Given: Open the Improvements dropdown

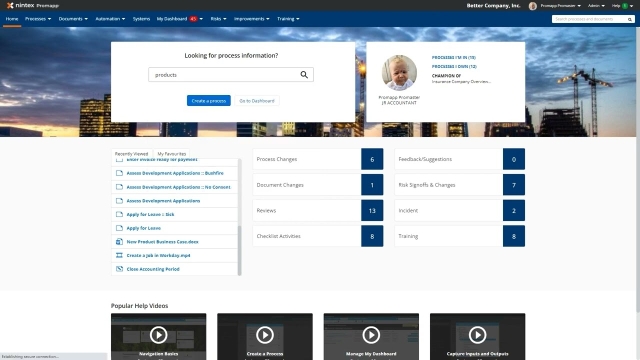Looking at the screenshot, I should (x=251, y=19).
